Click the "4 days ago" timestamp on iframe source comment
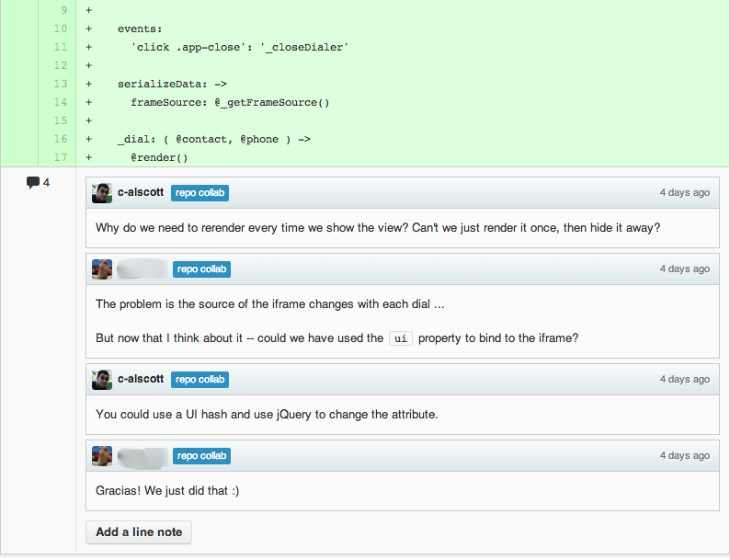The image size is (730, 560). click(x=684, y=269)
